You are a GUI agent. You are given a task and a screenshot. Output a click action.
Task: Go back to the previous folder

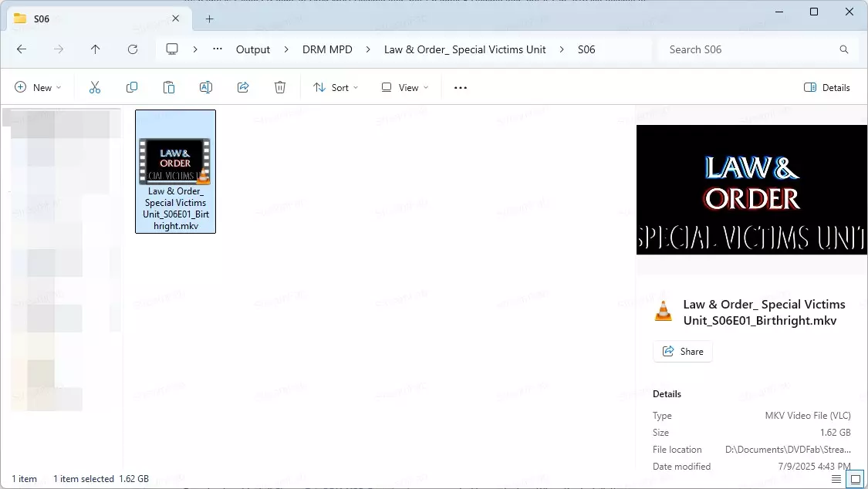(x=22, y=49)
